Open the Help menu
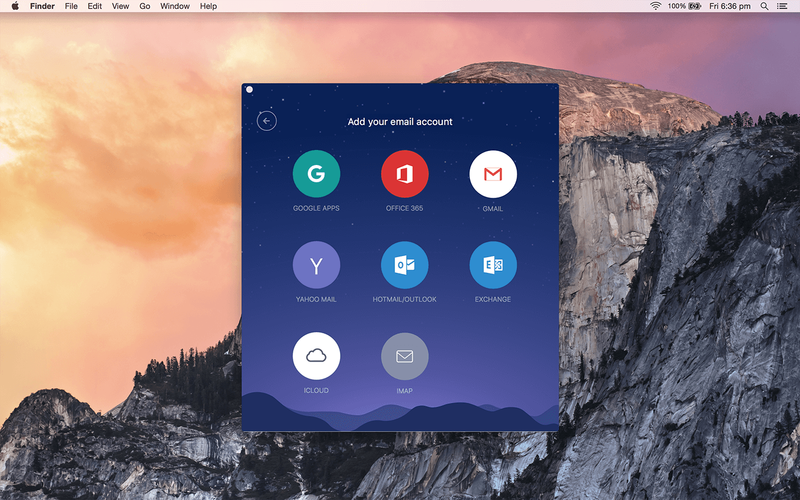This screenshot has height=500, width=800. (208, 6)
